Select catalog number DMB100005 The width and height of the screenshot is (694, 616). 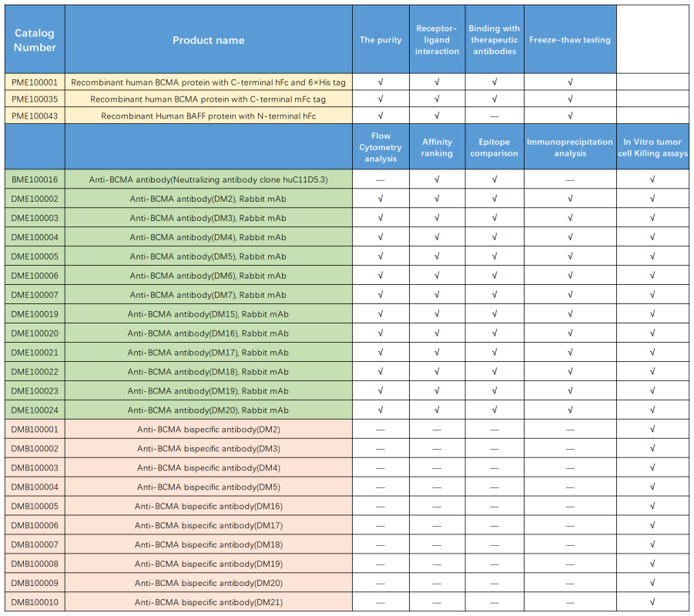[x=35, y=506]
